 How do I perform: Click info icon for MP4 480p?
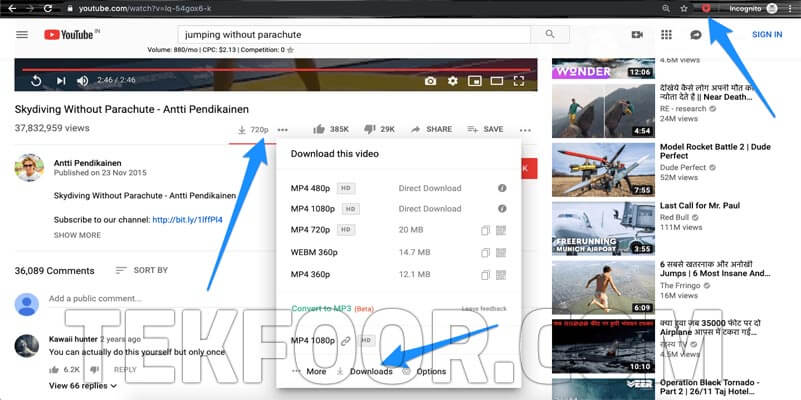(x=502, y=188)
